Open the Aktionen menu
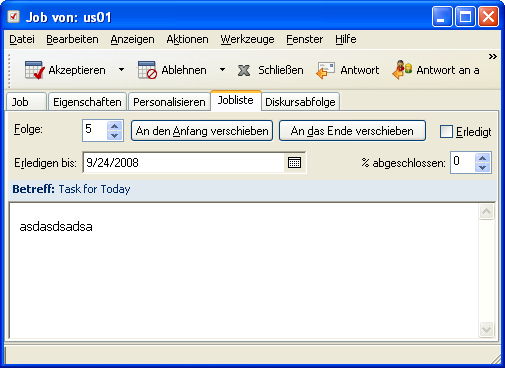Screen dimensions: 505x368 pos(187,39)
